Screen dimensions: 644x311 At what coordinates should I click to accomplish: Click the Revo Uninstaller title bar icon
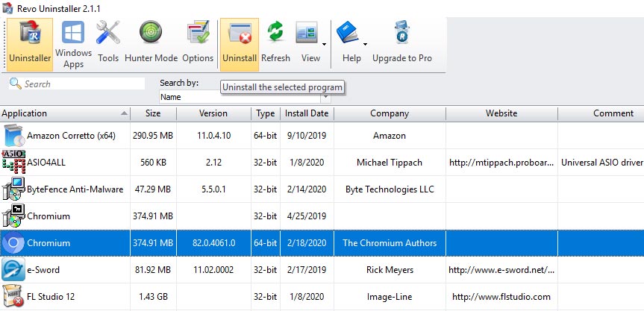(7, 7)
